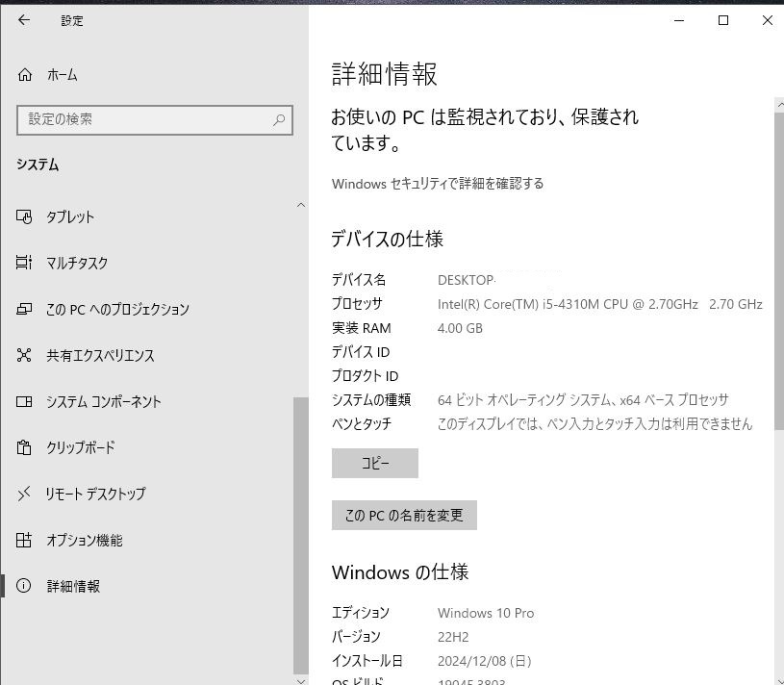Open the マルチタスク settings section
This screenshot has height=685, width=784.
(x=24, y=263)
